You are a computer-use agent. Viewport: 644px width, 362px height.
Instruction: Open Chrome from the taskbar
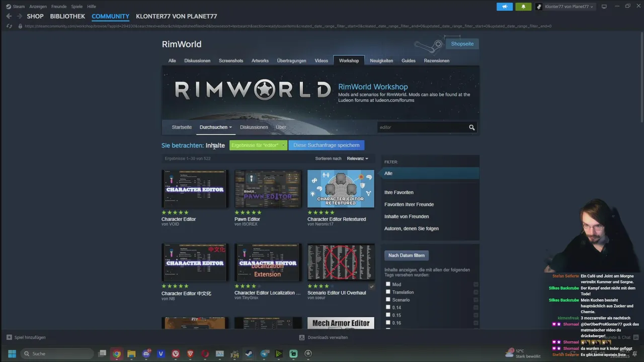point(117,353)
